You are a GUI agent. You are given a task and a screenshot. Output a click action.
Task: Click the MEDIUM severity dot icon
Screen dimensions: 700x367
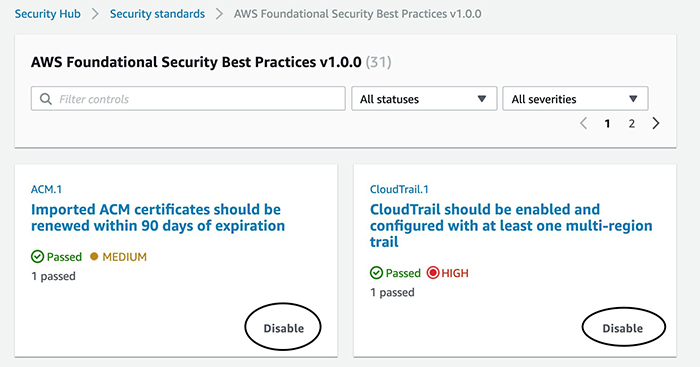(x=94, y=257)
